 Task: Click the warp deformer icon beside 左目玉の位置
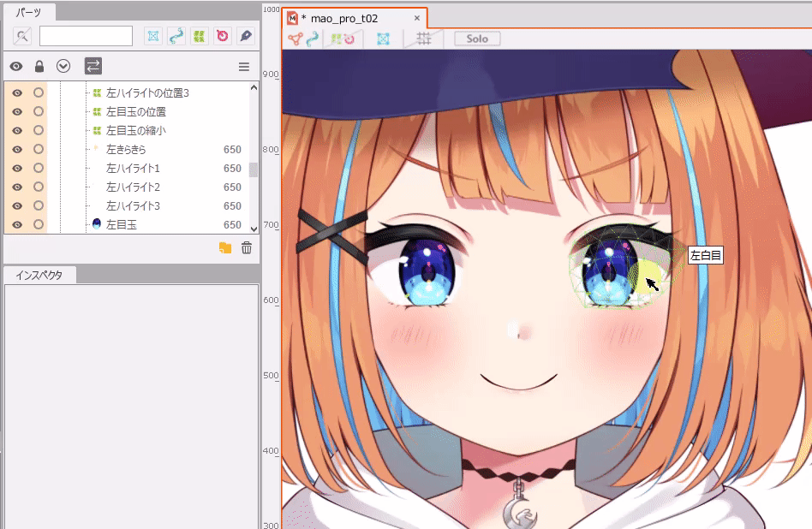click(x=97, y=112)
